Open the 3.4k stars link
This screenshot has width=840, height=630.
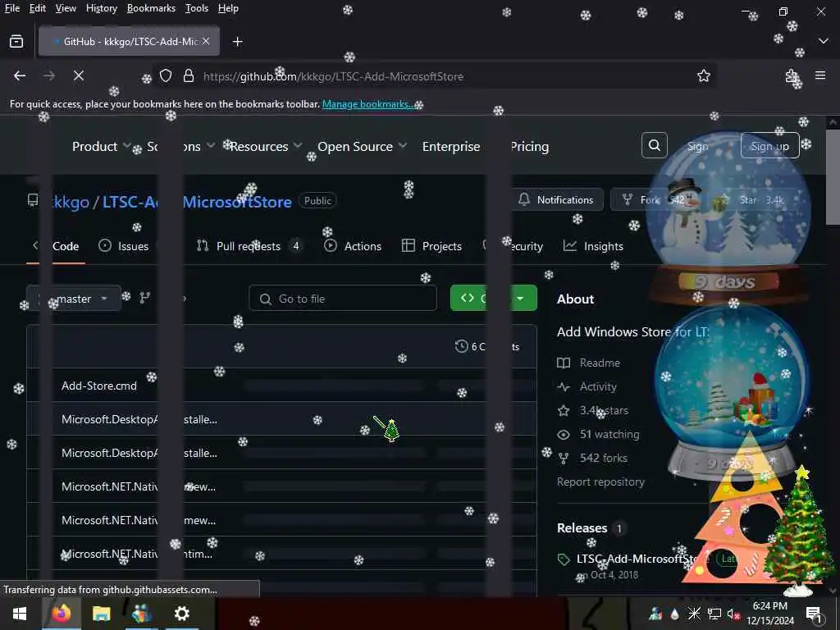coord(593,410)
